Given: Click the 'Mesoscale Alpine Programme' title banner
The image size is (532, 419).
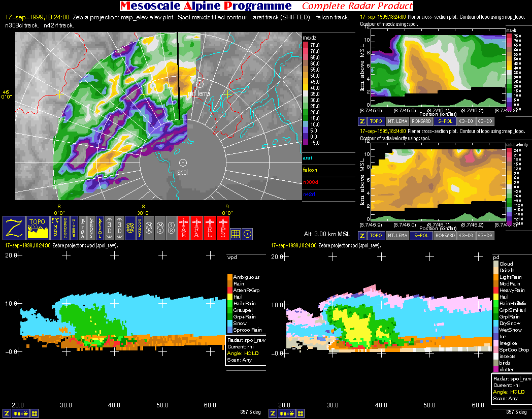Looking at the screenshot, I should click(206, 6).
